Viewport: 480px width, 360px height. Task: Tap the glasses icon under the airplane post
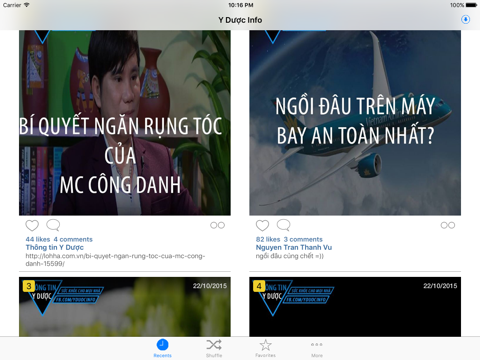click(x=448, y=225)
